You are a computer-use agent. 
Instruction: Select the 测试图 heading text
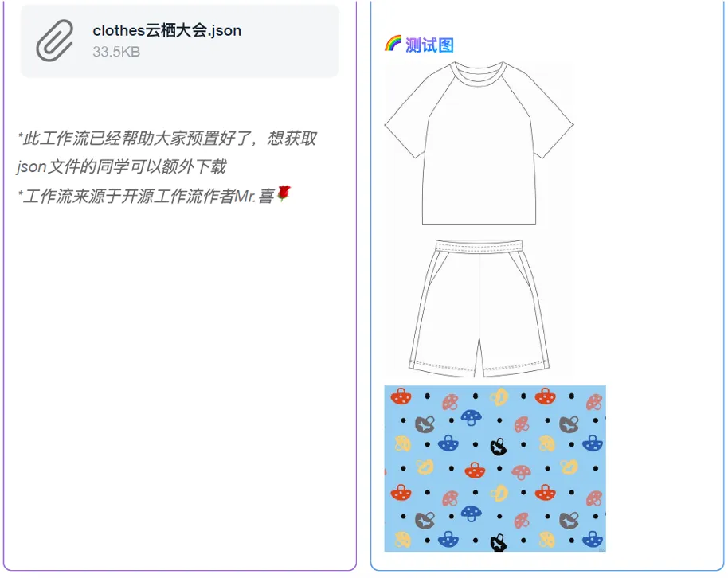click(429, 45)
